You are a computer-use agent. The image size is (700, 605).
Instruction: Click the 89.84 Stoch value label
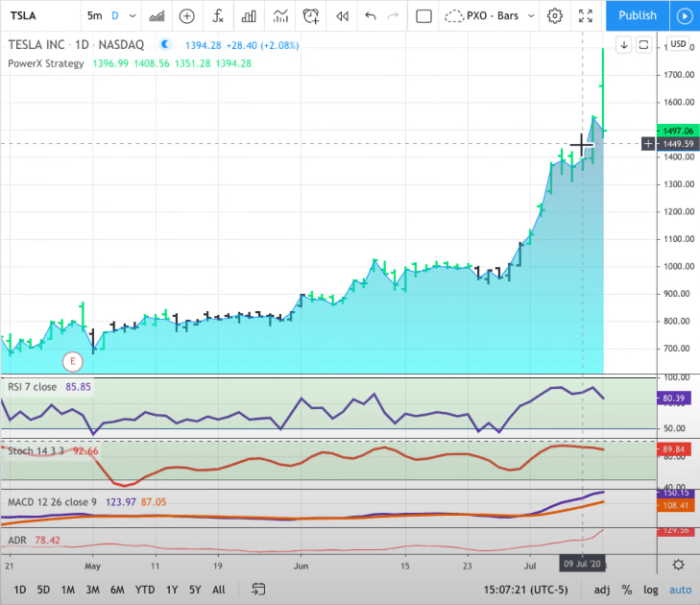674,448
